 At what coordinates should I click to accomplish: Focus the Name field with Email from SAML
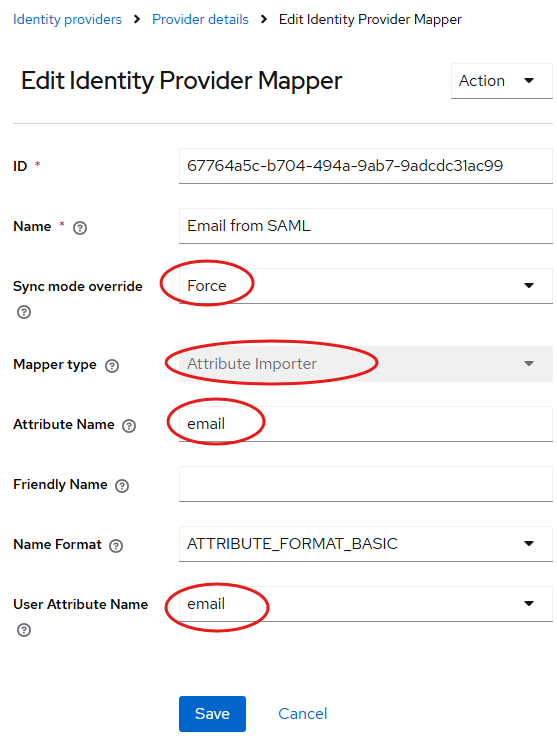click(366, 226)
